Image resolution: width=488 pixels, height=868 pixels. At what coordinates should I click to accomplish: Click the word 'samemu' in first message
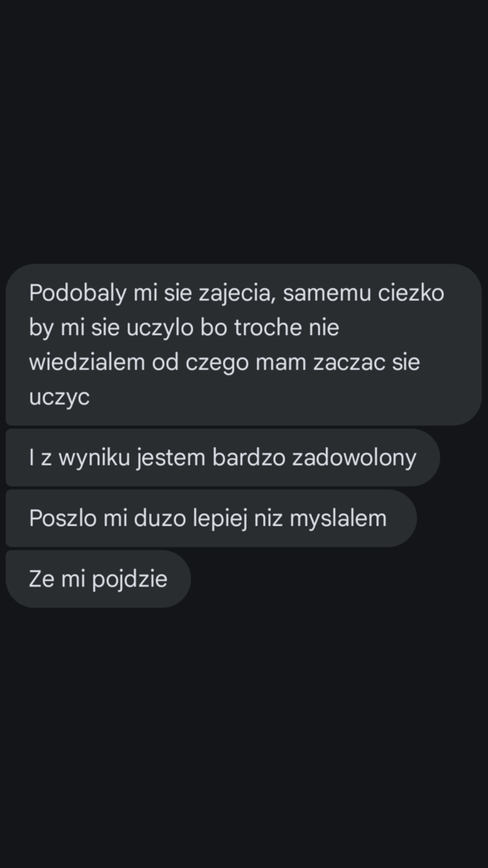(x=327, y=294)
